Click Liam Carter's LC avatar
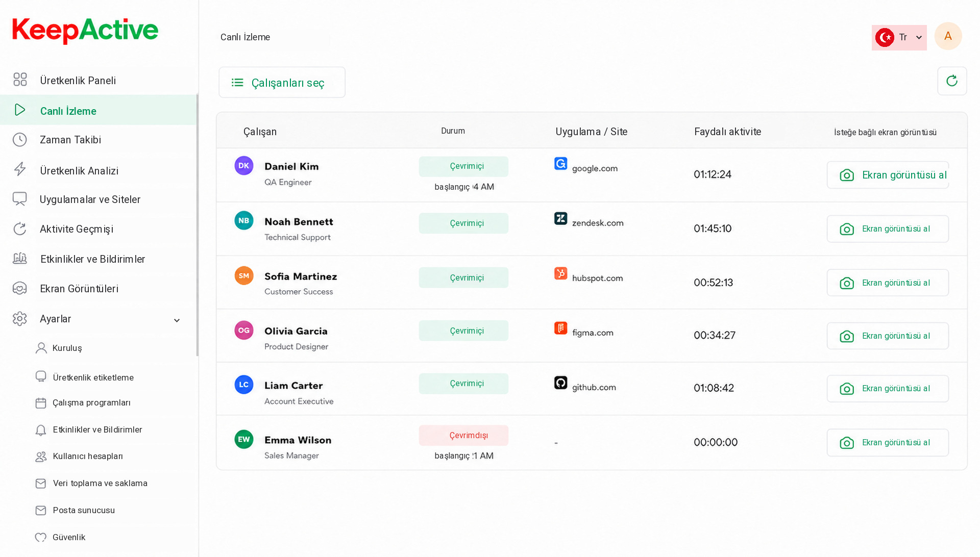 244,385
